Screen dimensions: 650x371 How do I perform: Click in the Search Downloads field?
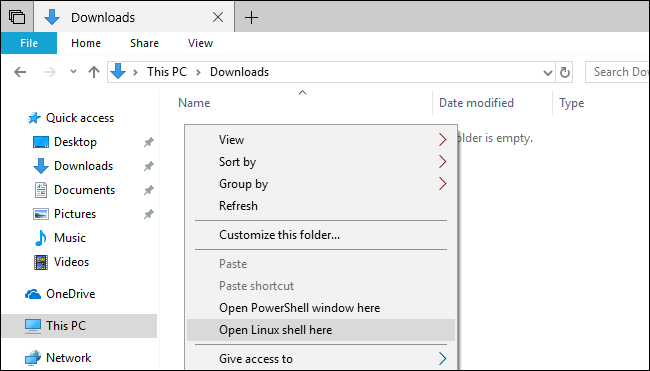618,72
